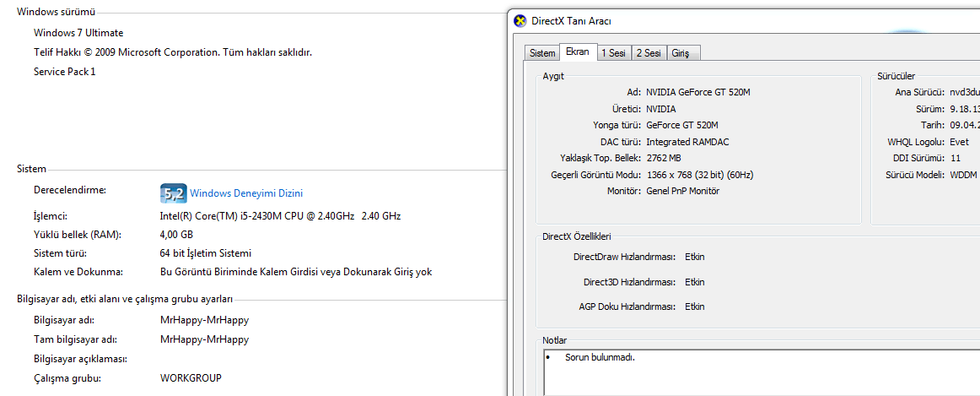Open the Windows Deneyimi Dizini link

[x=245, y=194]
